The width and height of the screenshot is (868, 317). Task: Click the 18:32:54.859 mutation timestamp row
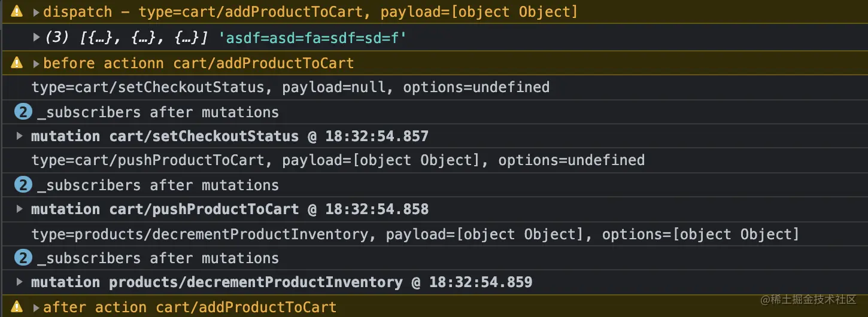click(x=480, y=282)
